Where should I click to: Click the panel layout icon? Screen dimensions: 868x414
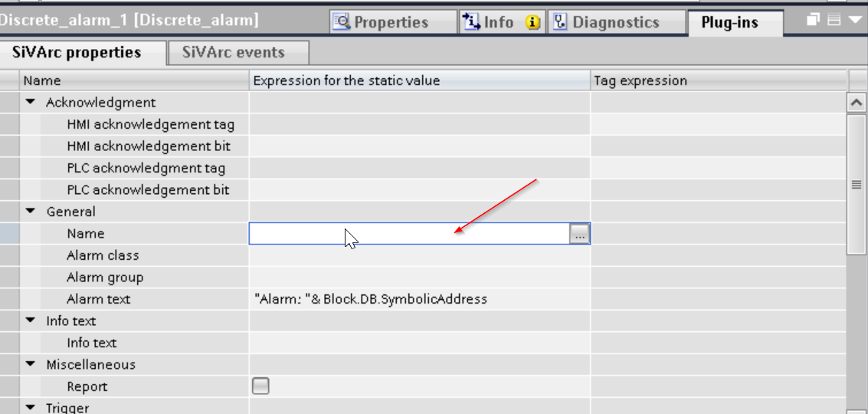pos(834,21)
